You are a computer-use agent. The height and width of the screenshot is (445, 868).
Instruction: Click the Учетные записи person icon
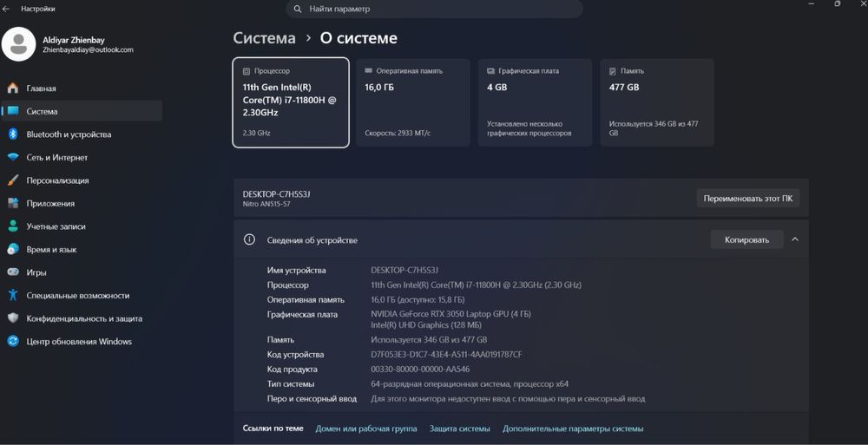(13, 226)
